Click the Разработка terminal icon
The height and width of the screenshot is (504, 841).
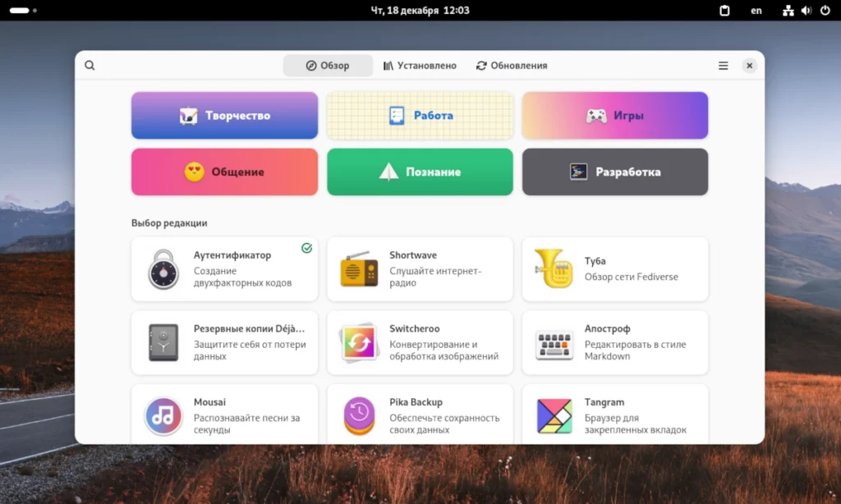point(578,172)
